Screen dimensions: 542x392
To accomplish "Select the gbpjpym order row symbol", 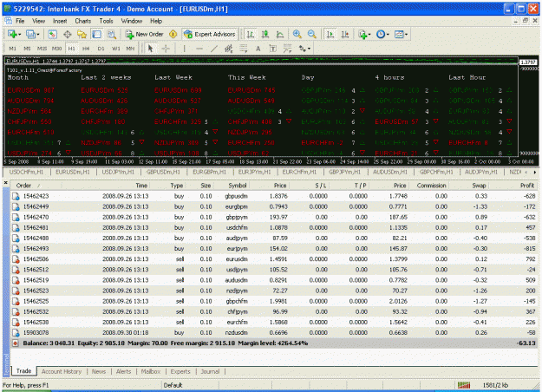I will [237, 218].
